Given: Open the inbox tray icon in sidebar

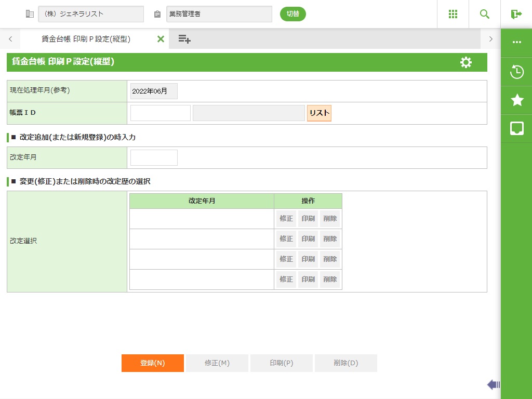Looking at the screenshot, I should (x=516, y=128).
